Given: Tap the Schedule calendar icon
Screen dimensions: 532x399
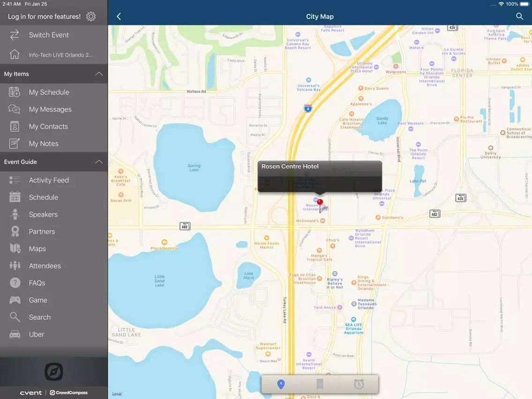Looking at the screenshot, I should (15, 197).
